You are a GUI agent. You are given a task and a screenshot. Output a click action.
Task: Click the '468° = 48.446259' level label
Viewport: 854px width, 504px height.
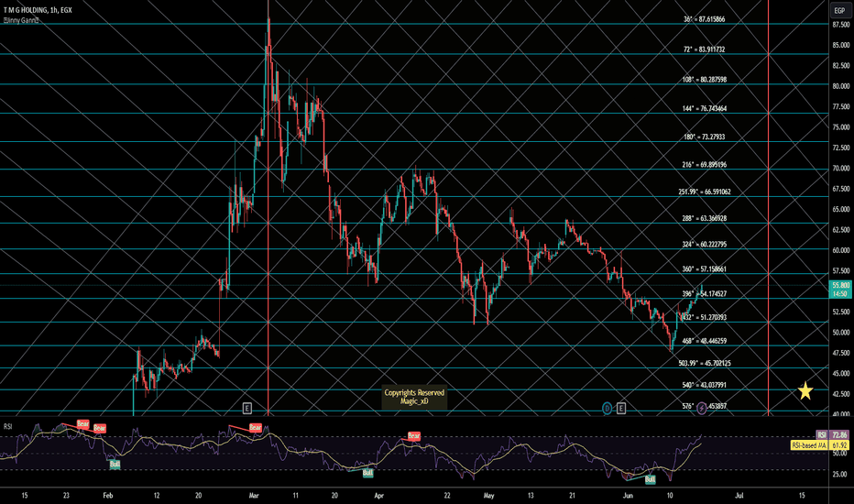click(705, 341)
